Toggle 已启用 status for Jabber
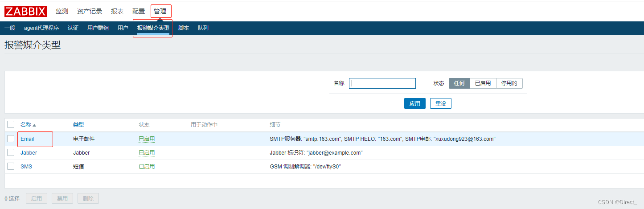 (147, 153)
